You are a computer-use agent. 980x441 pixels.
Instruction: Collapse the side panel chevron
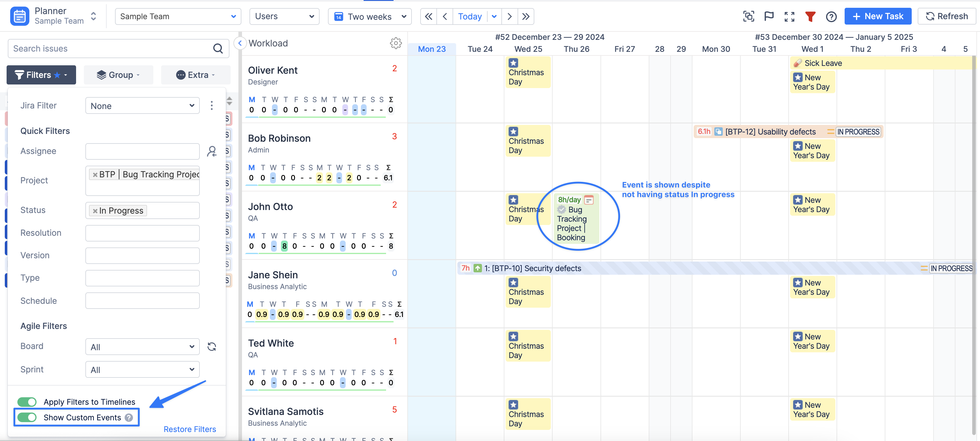(x=240, y=43)
